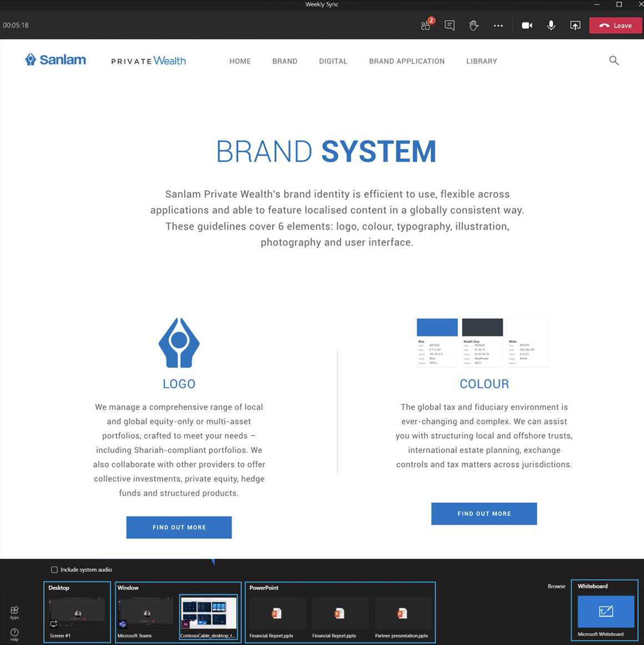This screenshot has width=644, height=645.
Task: Click the Desktop section label
Action: coord(59,588)
